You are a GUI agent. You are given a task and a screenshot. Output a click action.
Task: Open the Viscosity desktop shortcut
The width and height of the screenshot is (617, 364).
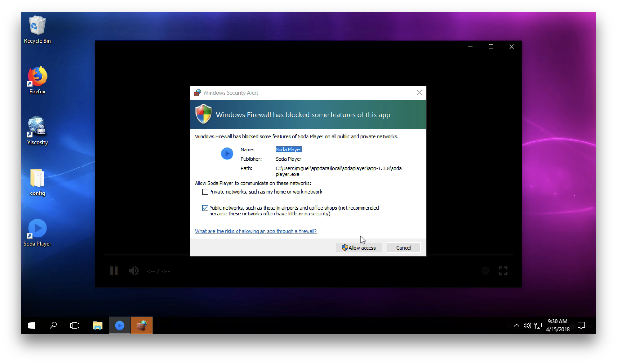37,131
